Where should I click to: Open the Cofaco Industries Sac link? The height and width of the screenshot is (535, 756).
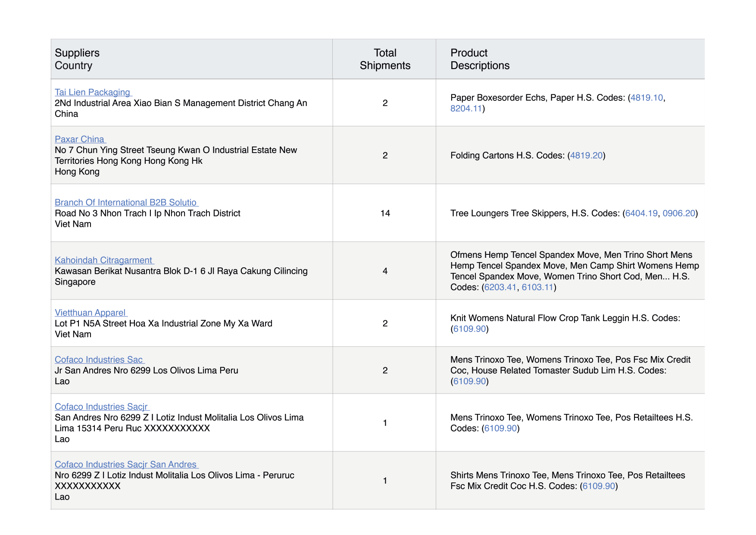pos(99,360)
